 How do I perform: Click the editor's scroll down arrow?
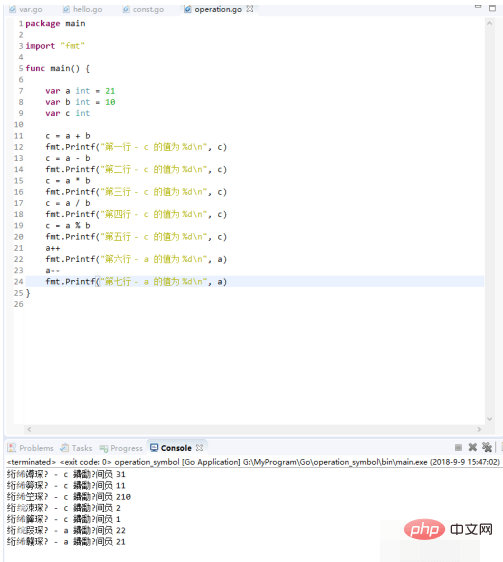489,419
